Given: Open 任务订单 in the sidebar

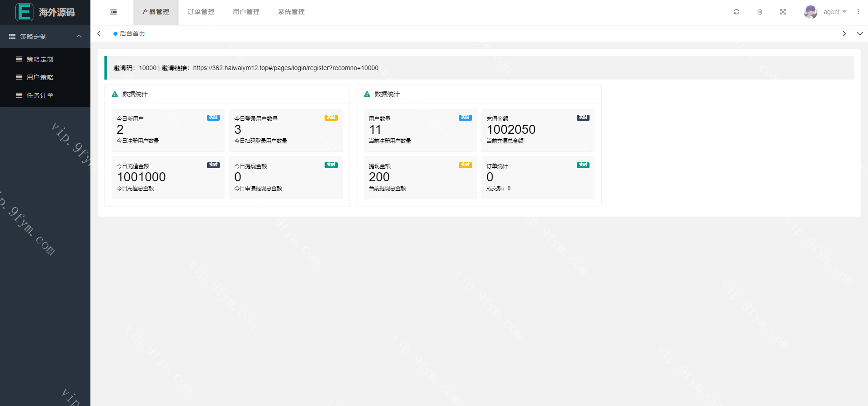Looking at the screenshot, I should coord(40,95).
